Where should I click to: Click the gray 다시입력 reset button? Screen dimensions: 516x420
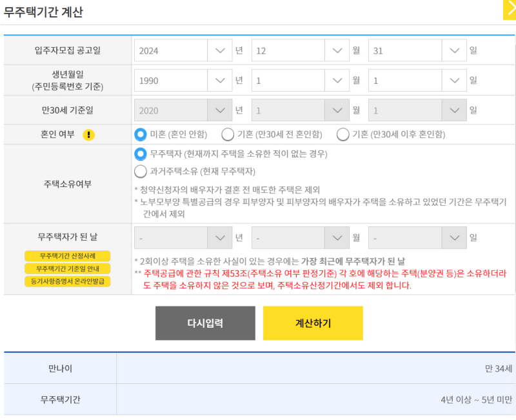pyautogui.click(x=205, y=323)
